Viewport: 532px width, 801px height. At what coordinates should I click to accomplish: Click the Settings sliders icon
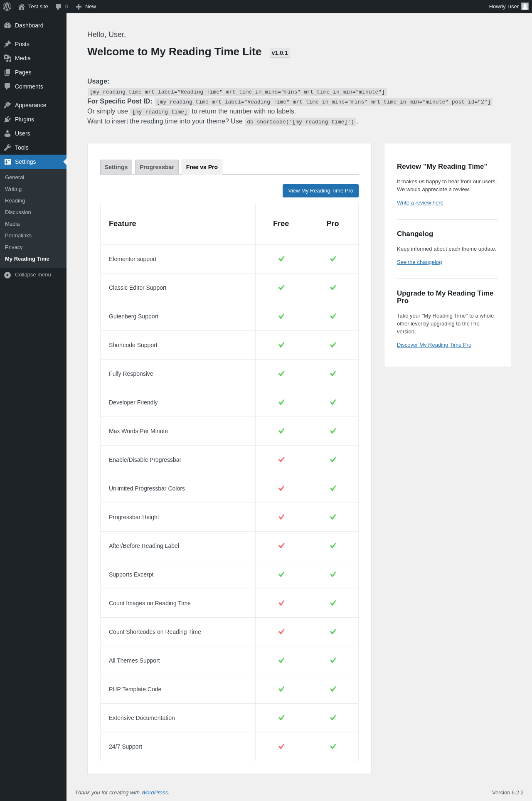[7, 162]
